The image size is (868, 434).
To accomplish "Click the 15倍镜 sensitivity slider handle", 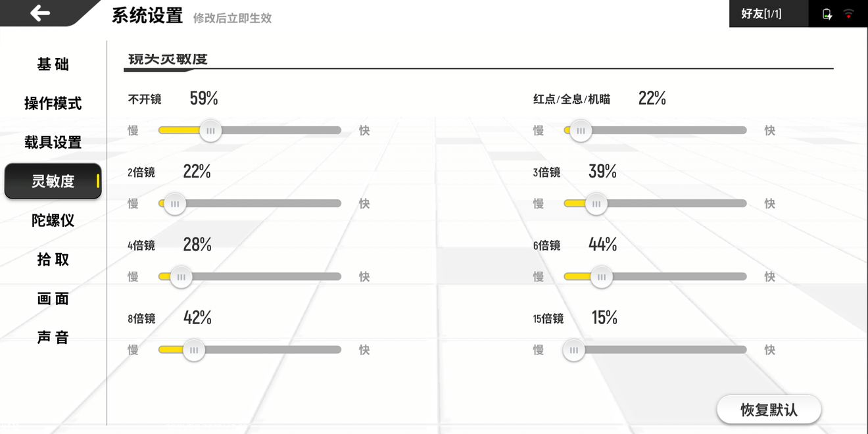I will (574, 350).
